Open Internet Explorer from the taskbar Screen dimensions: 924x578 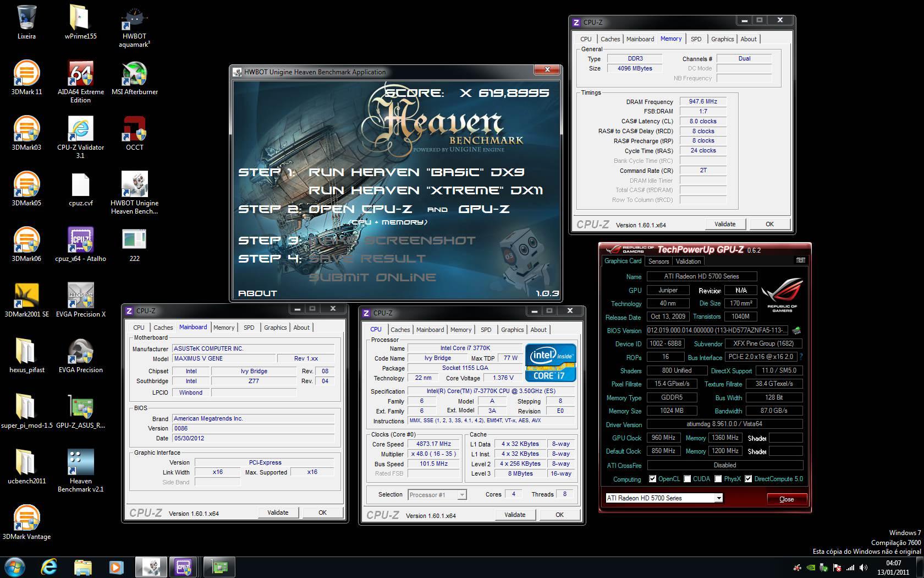49,566
